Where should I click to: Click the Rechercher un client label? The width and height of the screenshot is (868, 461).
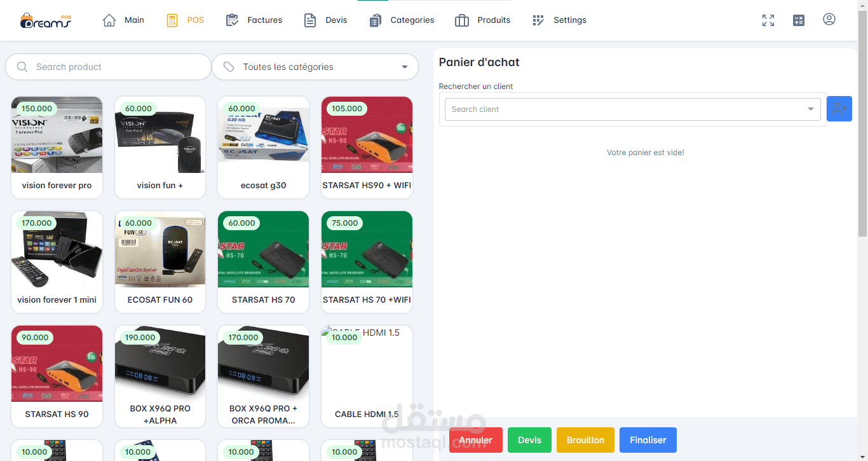pos(476,86)
